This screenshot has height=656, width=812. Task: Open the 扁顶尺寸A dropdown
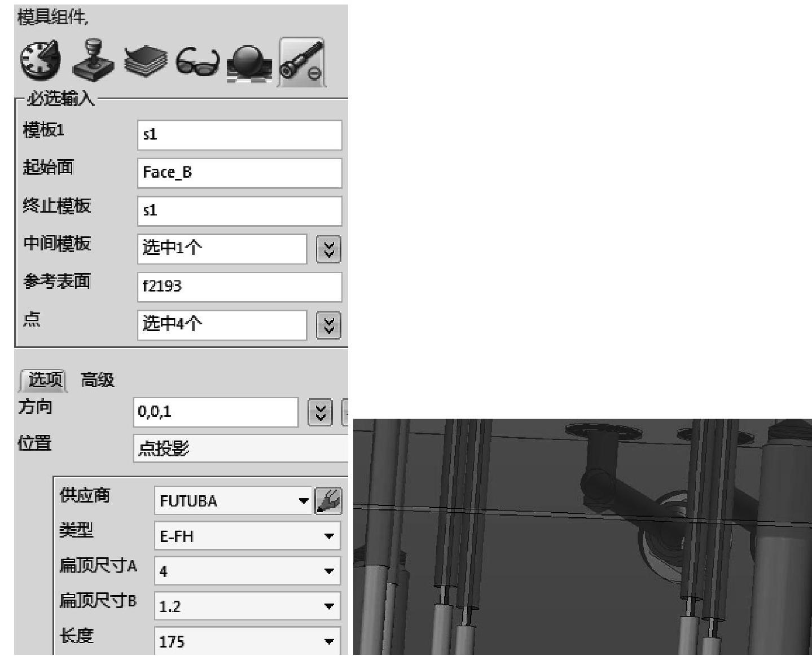[x=248, y=571]
